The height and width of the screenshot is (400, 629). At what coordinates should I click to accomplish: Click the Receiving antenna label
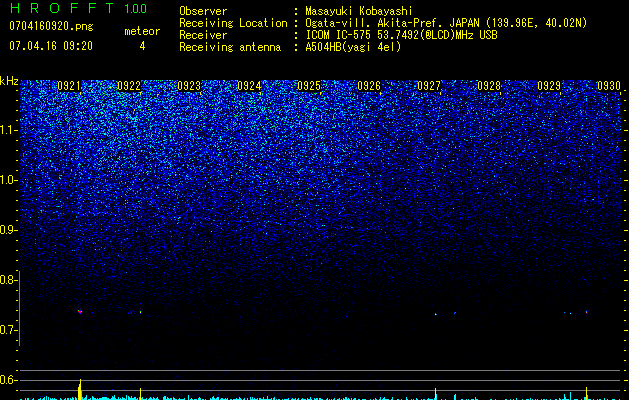tap(230, 47)
